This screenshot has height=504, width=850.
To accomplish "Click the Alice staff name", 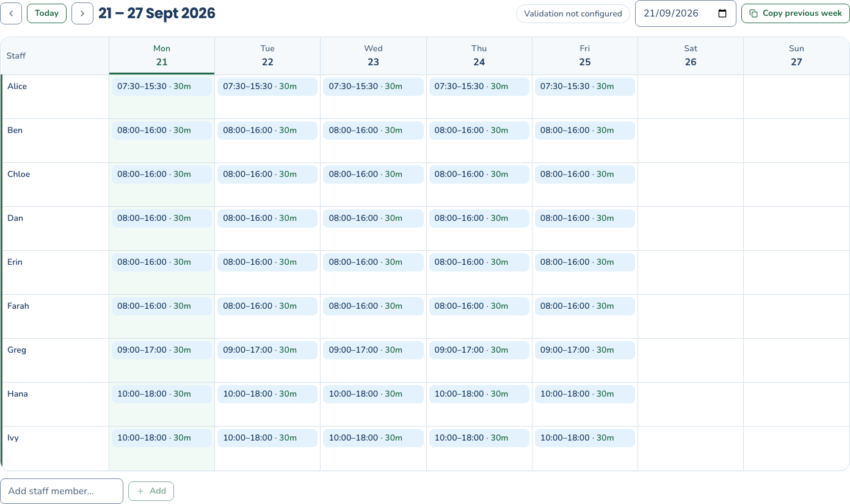I will (x=17, y=87).
